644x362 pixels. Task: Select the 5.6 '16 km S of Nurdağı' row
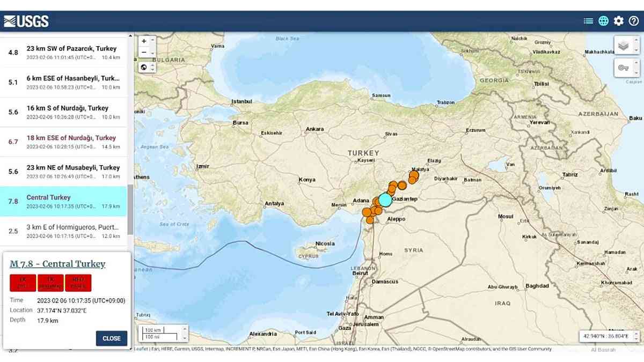click(64, 112)
